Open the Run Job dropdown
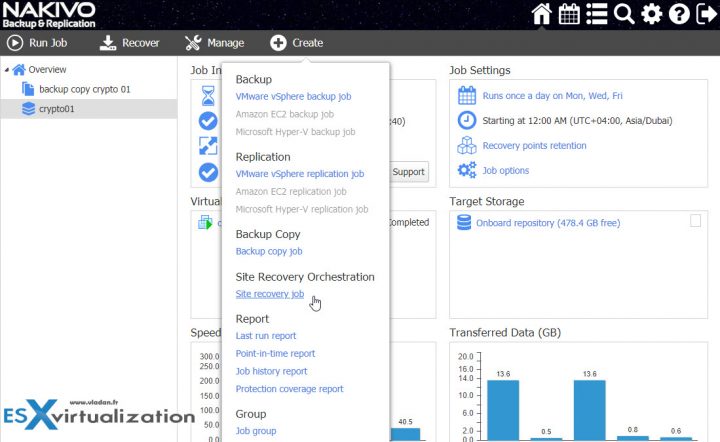Image resolution: width=720 pixels, height=442 pixels. pos(37,43)
